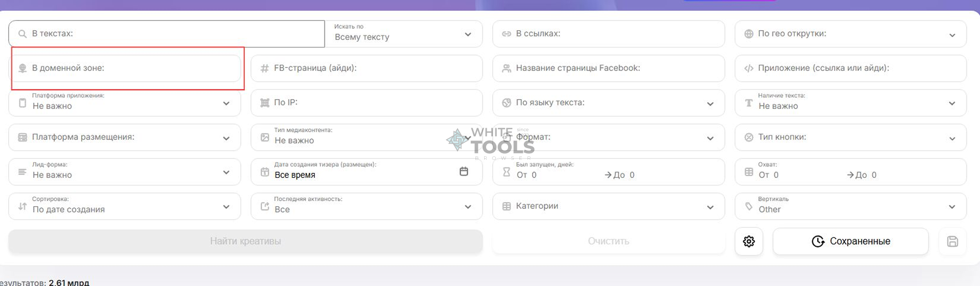Open the Сохраненные saved searches button
Viewport: 980px width, 286px height.
pos(850,241)
